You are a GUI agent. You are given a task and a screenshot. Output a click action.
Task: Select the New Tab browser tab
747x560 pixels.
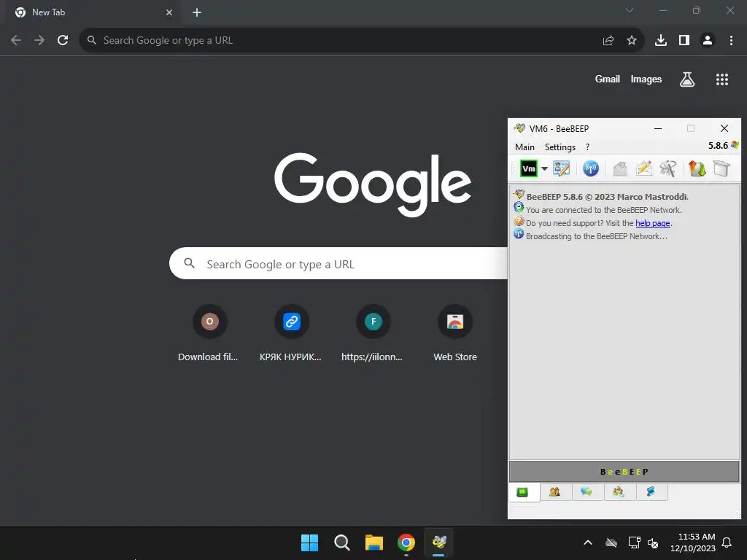click(93, 12)
